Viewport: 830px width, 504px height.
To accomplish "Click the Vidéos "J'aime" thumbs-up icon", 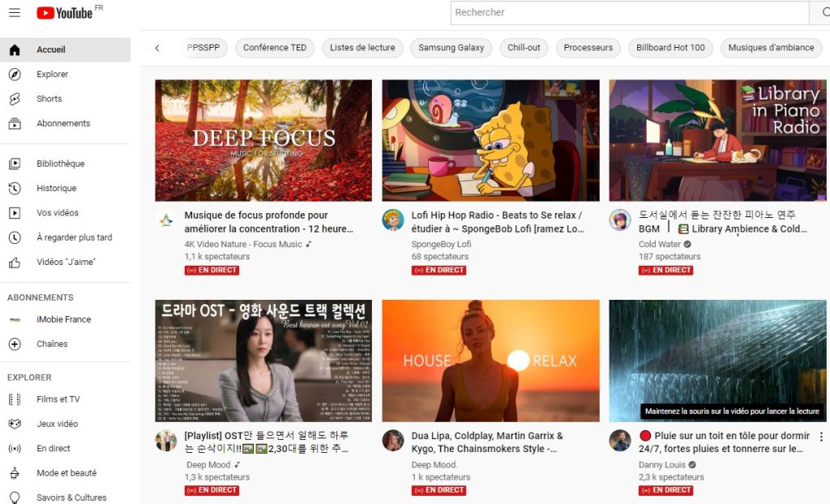I will coord(15,262).
